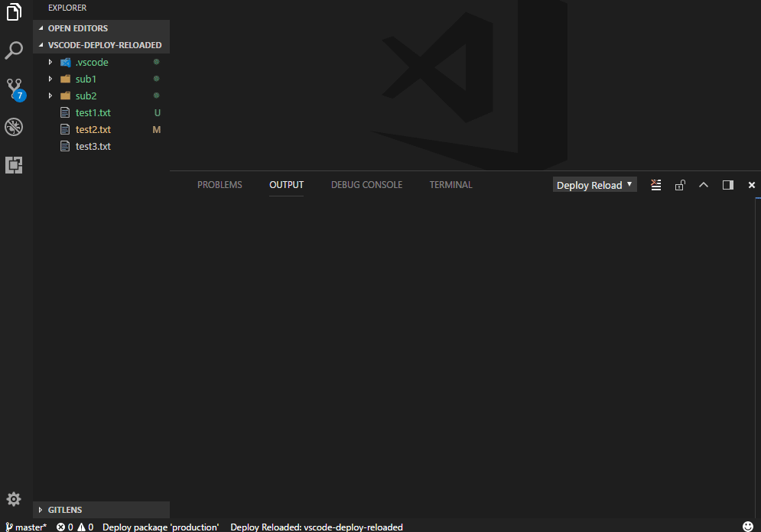Screen dimensions: 761x532
Task: Open the Extensions view icon
Action: coord(14,165)
